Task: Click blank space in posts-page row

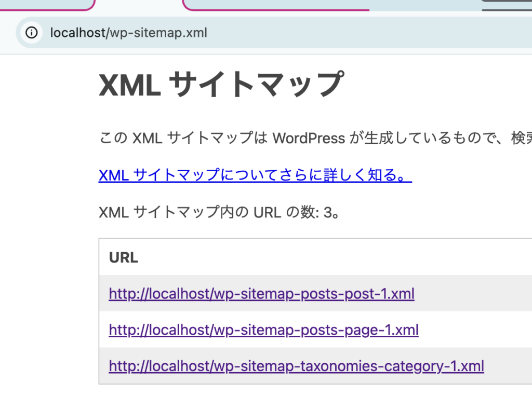Action: [x=473, y=330]
